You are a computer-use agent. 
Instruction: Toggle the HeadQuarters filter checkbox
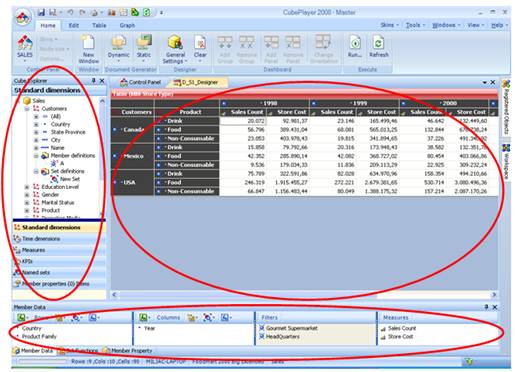[x=262, y=337]
